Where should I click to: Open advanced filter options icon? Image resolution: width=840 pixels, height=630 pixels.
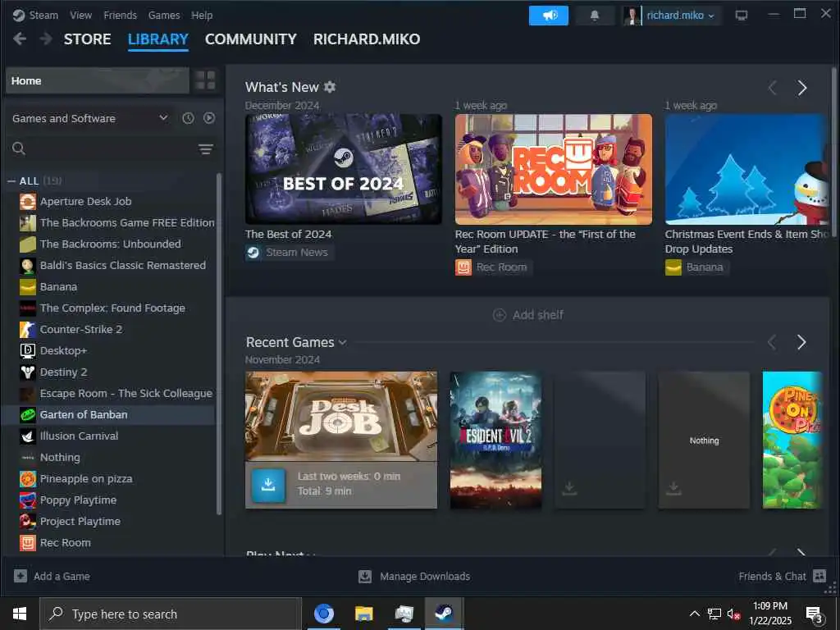(206, 149)
